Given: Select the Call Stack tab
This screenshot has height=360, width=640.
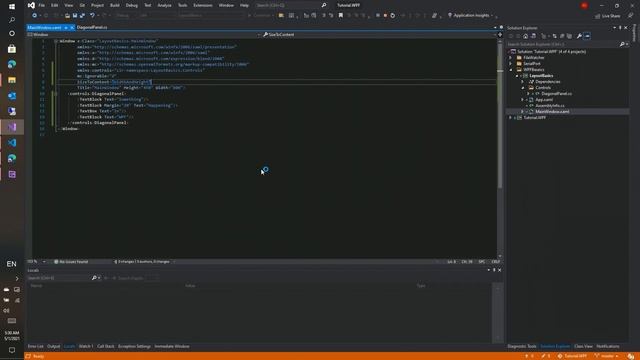Looking at the screenshot, I should point(106,346).
